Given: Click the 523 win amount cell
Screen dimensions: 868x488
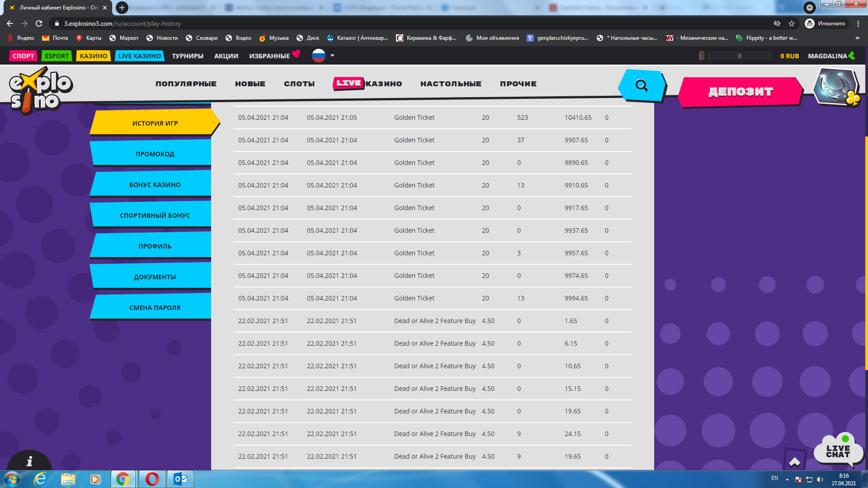Looking at the screenshot, I should pyautogui.click(x=523, y=117).
